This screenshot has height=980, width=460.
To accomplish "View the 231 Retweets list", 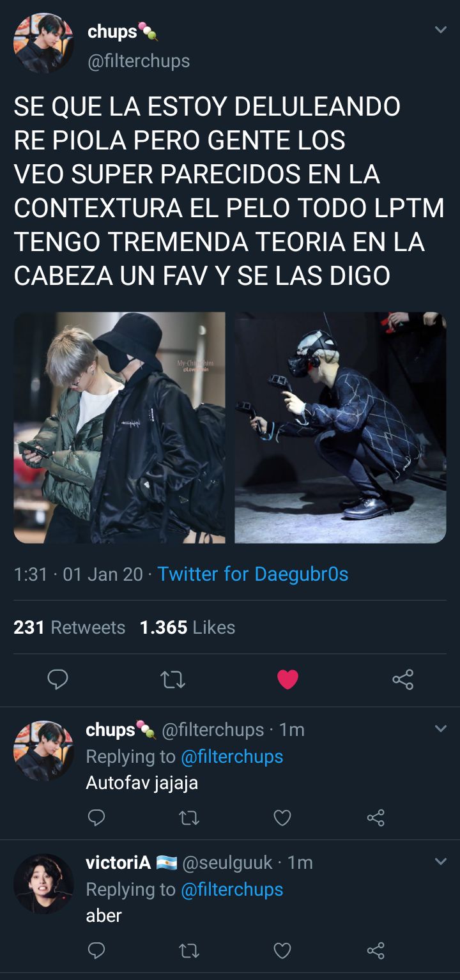I will click(69, 627).
